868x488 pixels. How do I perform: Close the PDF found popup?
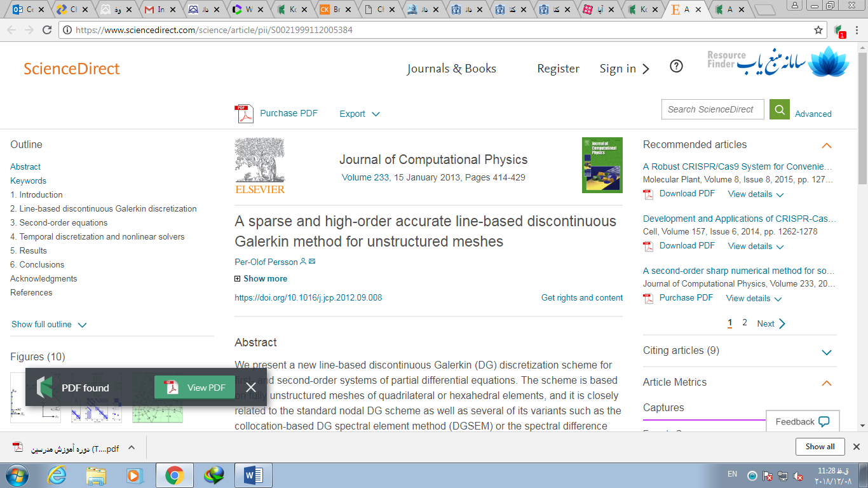tap(251, 388)
